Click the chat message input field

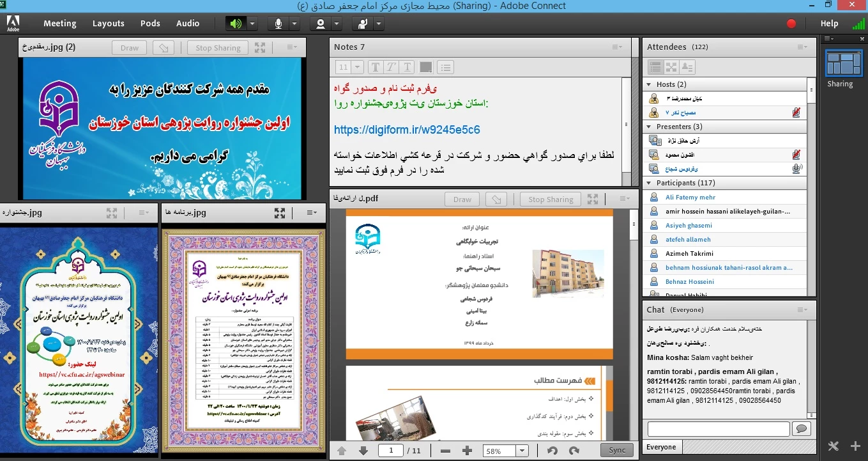point(718,428)
